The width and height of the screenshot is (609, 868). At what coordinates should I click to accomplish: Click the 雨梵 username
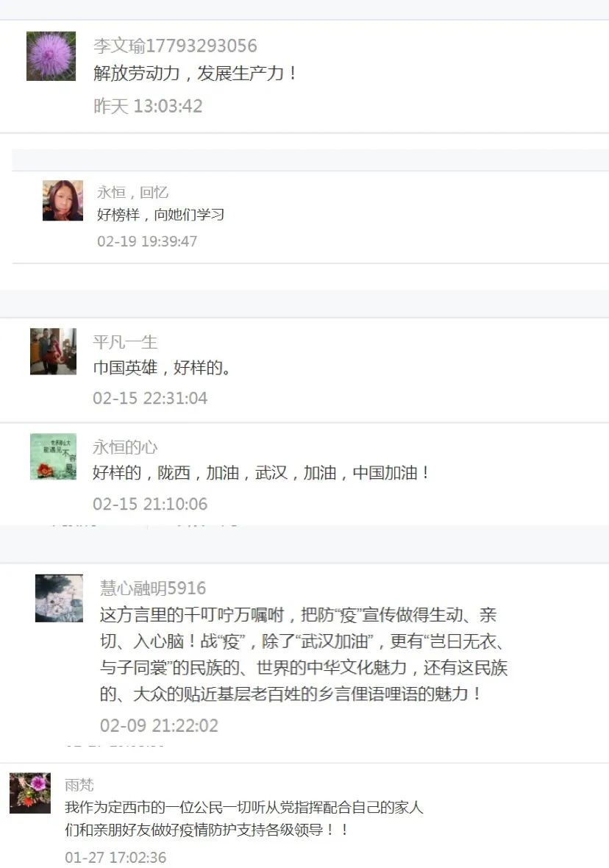(79, 785)
